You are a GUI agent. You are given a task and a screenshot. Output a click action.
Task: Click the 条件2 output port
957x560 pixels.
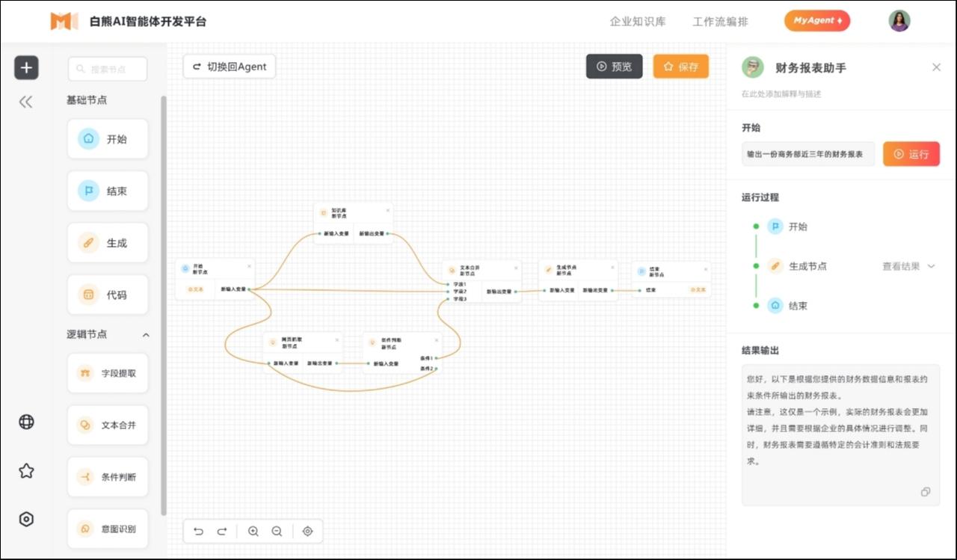(x=436, y=369)
